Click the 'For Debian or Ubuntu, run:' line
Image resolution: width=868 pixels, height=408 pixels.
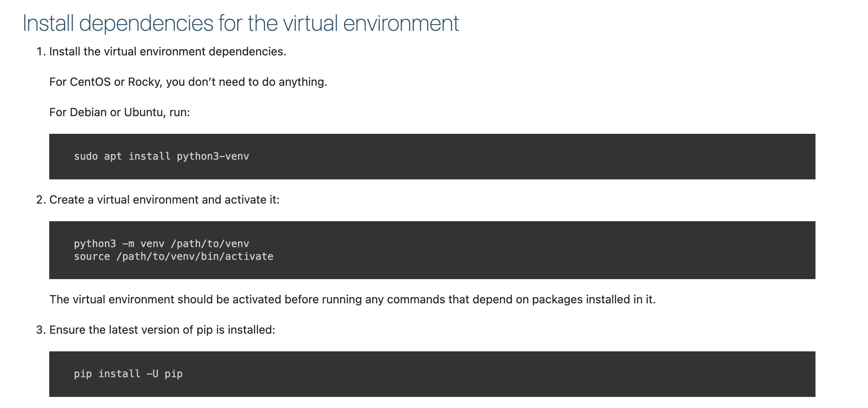click(119, 112)
